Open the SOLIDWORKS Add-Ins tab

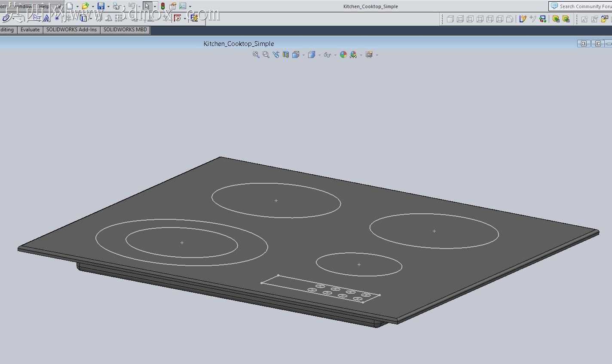coord(71,30)
